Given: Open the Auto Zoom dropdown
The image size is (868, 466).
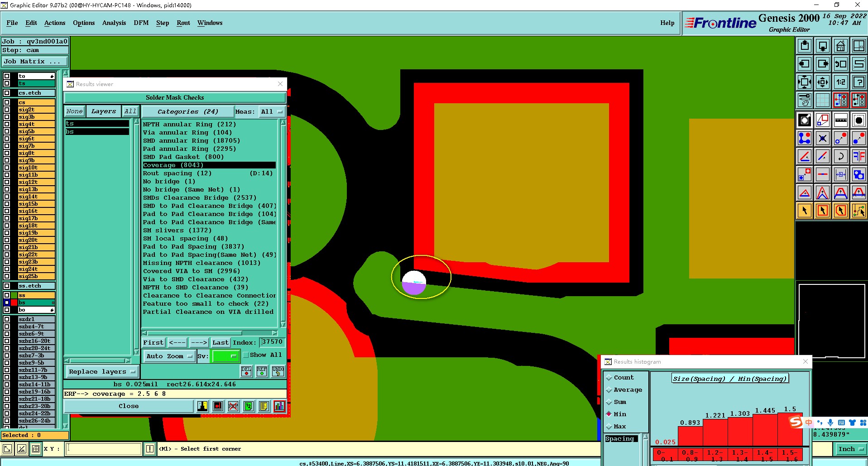Looking at the screenshot, I should (169, 356).
